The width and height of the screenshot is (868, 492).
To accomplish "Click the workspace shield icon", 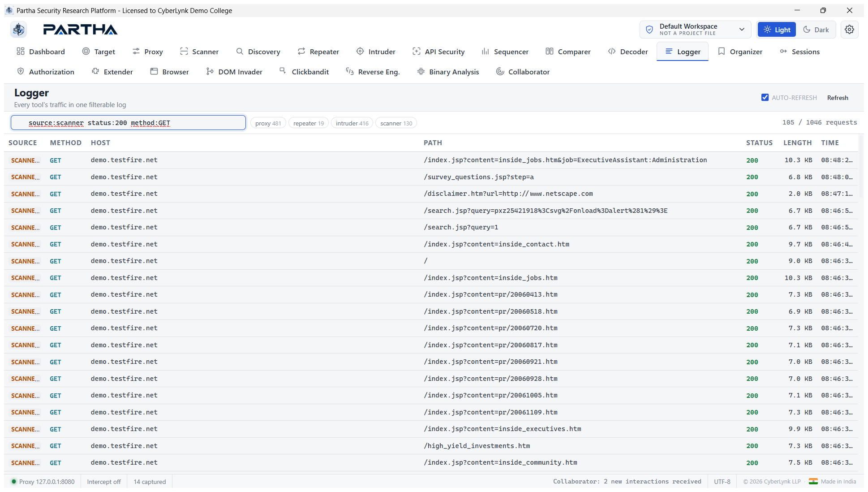I will (x=649, y=30).
